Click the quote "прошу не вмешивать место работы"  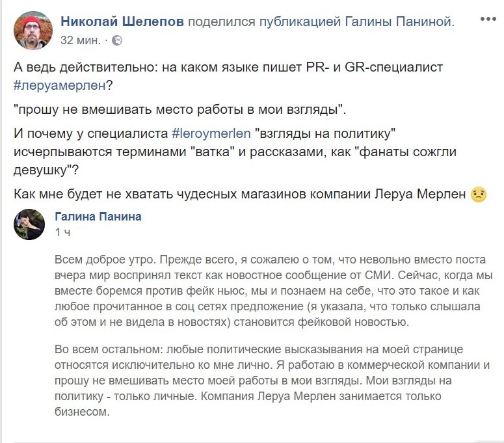click(x=176, y=109)
